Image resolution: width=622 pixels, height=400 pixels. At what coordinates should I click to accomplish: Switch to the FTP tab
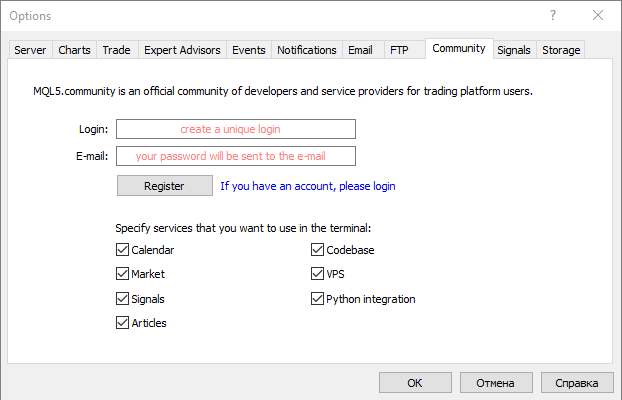pyautogui.click(x=399, y=50)
